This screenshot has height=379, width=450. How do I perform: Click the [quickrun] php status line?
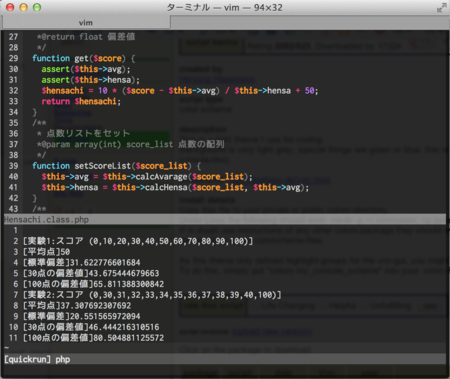(x=225, y=359)
